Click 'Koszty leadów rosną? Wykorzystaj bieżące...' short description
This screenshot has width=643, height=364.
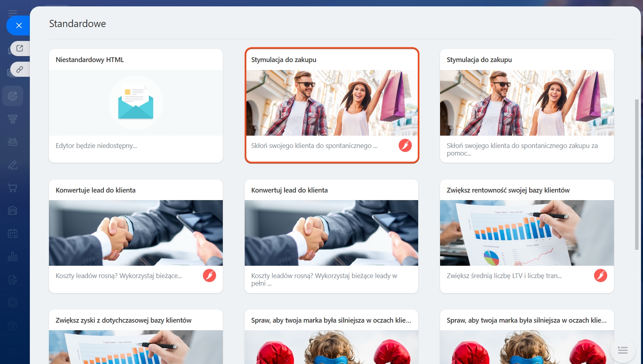pyautogui.click(x=119, y=276)
